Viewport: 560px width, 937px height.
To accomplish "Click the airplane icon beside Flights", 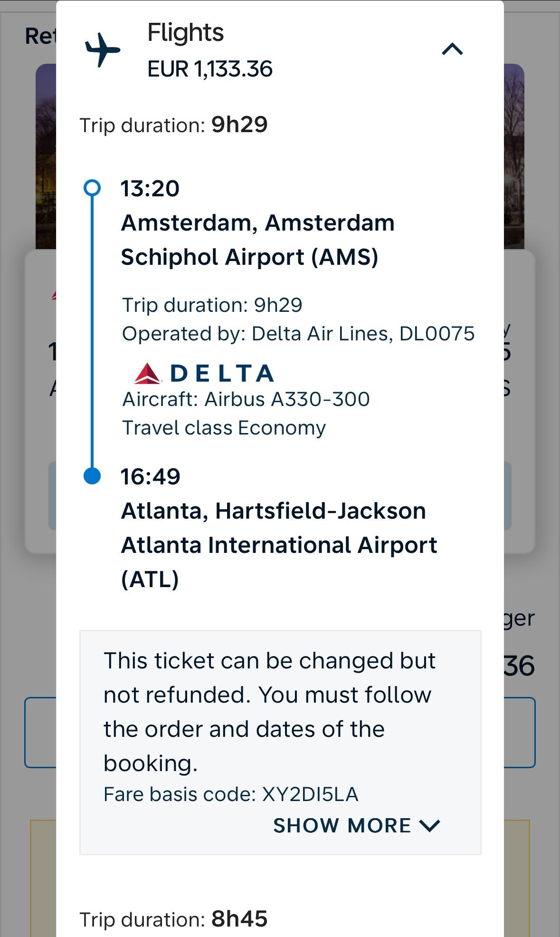I will pos(102,49).
